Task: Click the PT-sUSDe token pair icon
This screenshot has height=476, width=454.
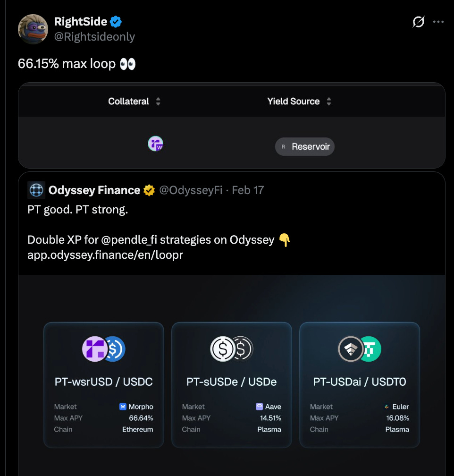Action: point(232,349)
